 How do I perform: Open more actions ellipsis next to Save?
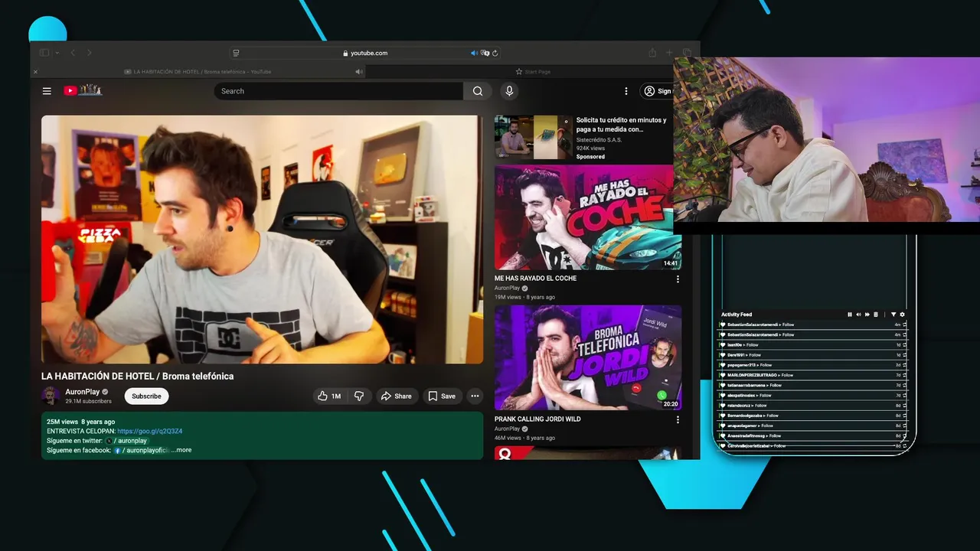(475, 396)
